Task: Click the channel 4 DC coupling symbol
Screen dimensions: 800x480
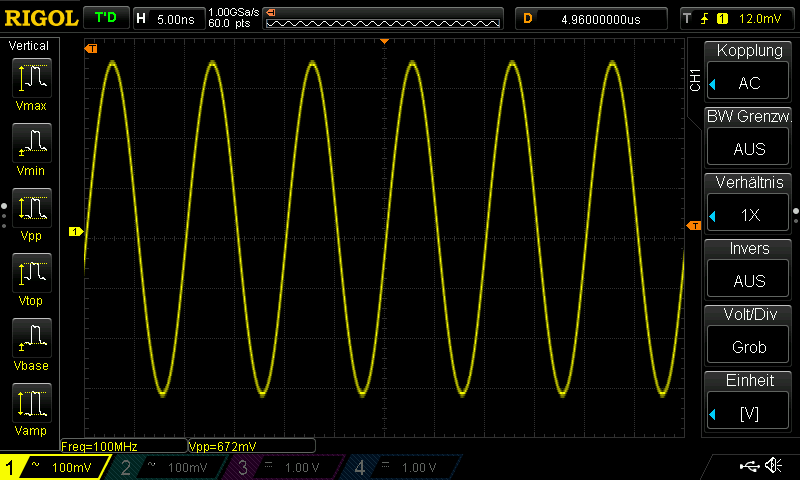Action: tap(386, 465)
